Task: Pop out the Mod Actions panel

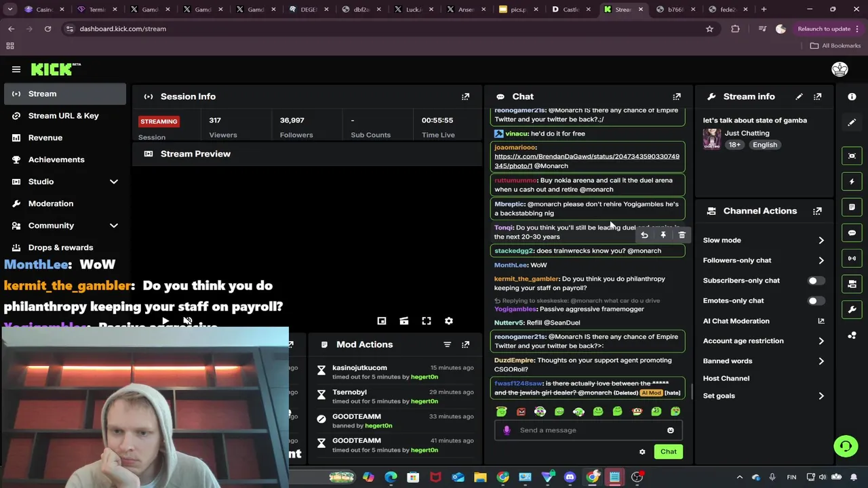Action: click(x=465, y=344)
